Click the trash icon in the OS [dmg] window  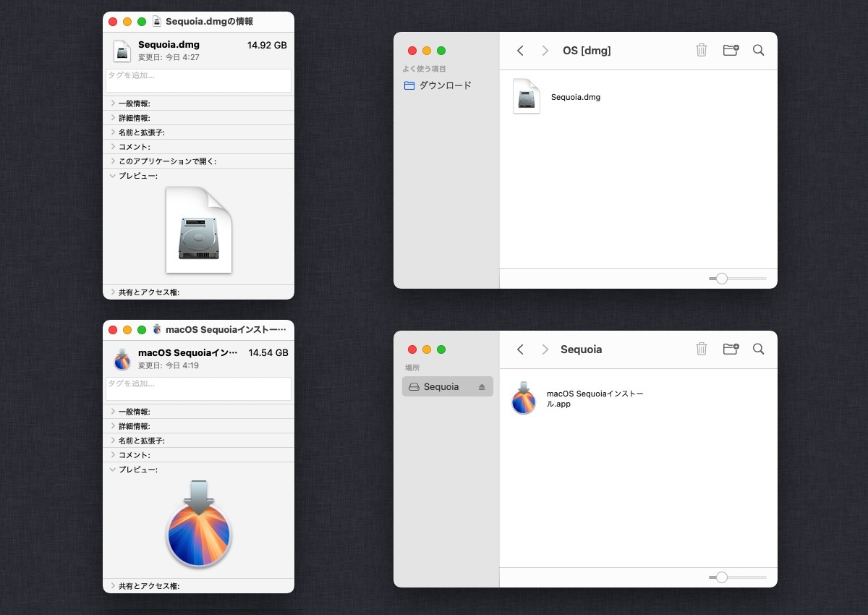coord(701,50)
